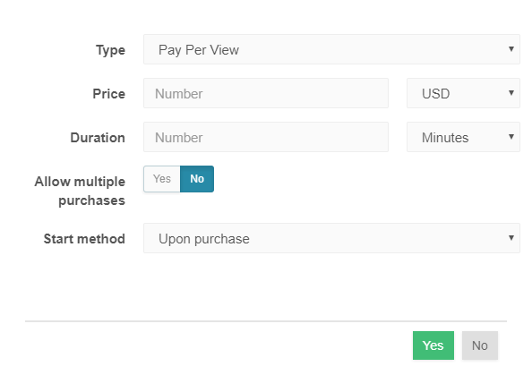Select No for Allow multiple purchases
Image resolution: width=532 pixels, height=392 pixels.
[197, 179]
